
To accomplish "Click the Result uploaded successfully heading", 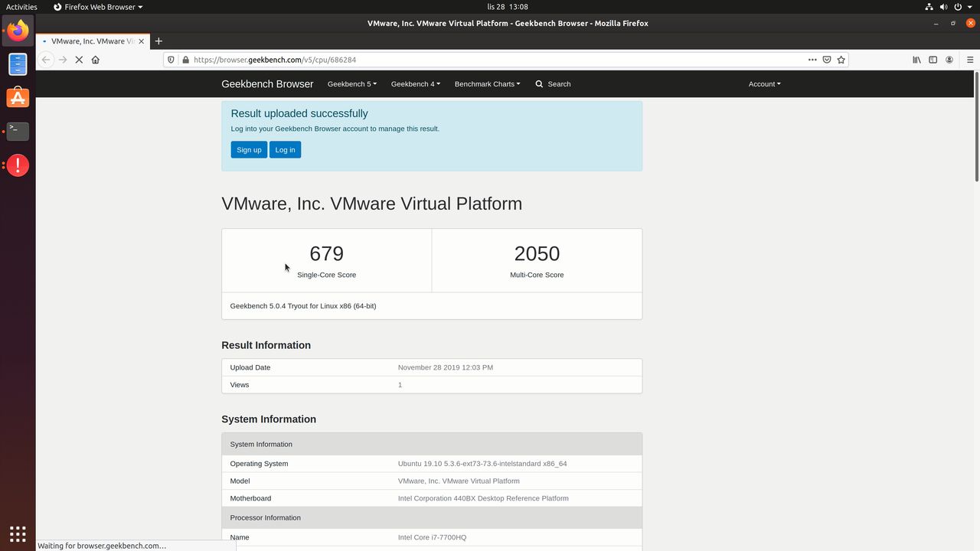I will 299,113.
